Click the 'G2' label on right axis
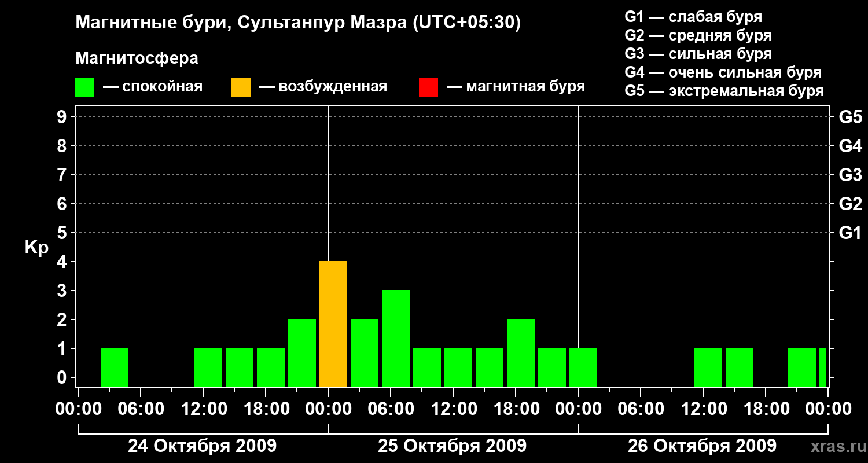The width and height of the screenshot is (868, 463). pos(851,204)
